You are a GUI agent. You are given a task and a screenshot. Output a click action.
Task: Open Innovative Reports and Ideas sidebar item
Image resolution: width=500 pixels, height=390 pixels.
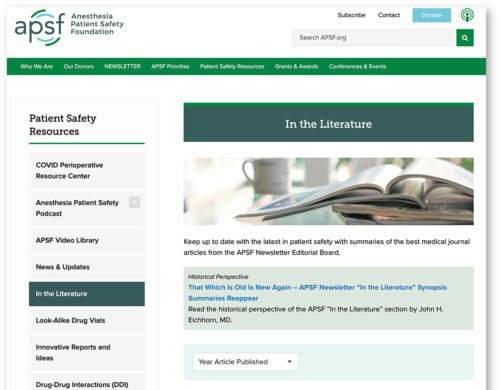click(87, 353)
